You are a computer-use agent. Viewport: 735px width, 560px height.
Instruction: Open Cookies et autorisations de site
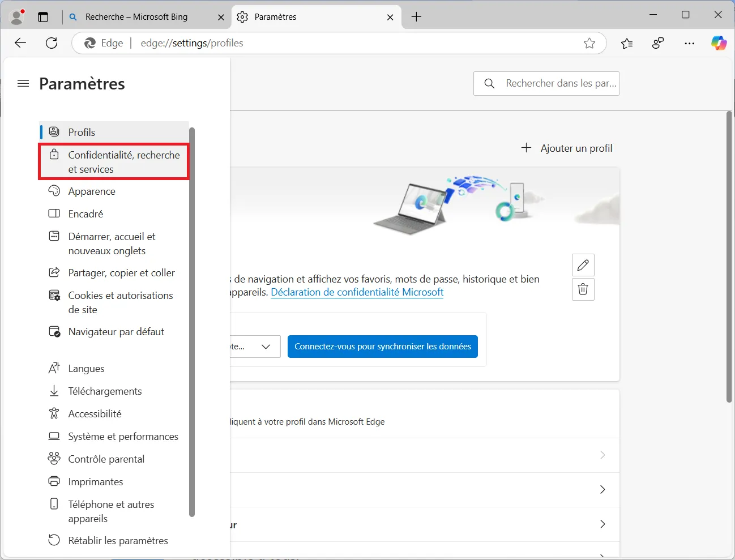click(x=114, y=302)
